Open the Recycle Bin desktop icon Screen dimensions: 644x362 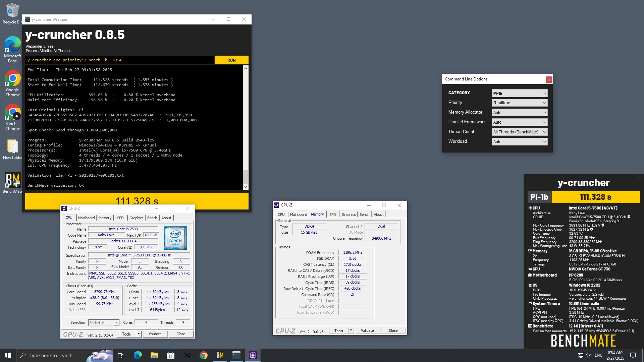point(12,14)
